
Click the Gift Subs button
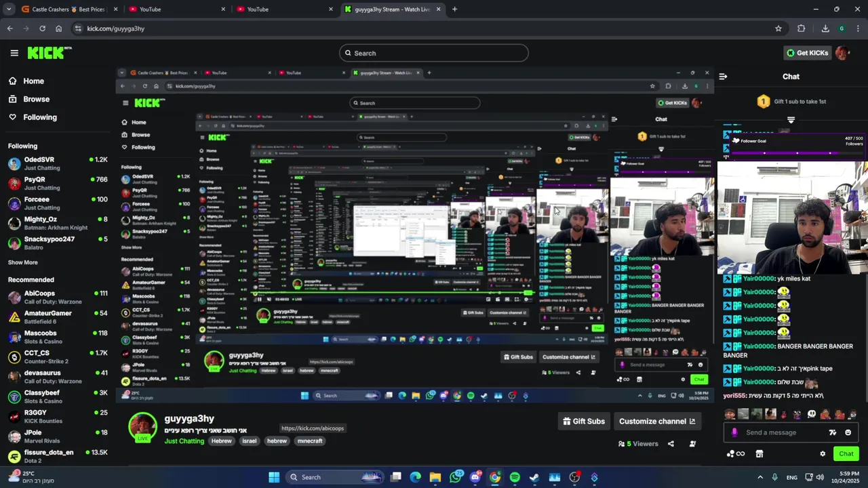[x=584, y=422]
